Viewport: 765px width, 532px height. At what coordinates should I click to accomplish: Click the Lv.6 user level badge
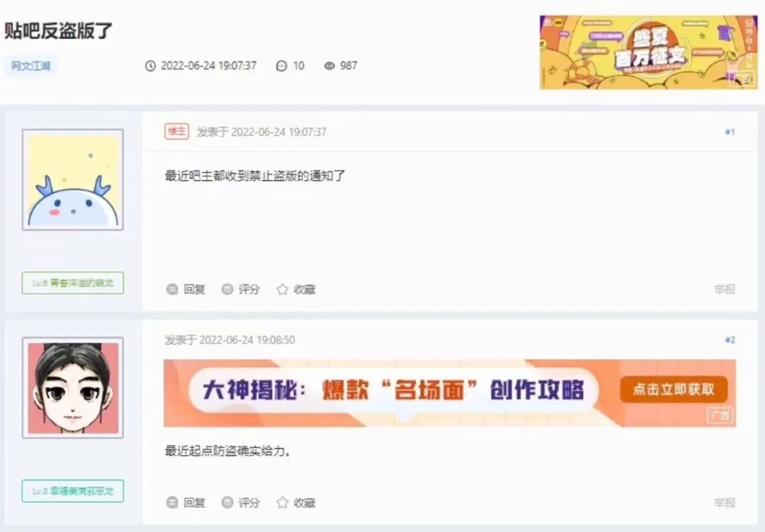pos(73,283)
